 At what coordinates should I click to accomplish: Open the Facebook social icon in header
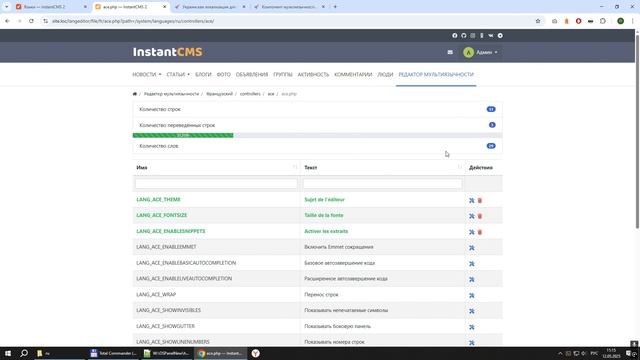455,36
